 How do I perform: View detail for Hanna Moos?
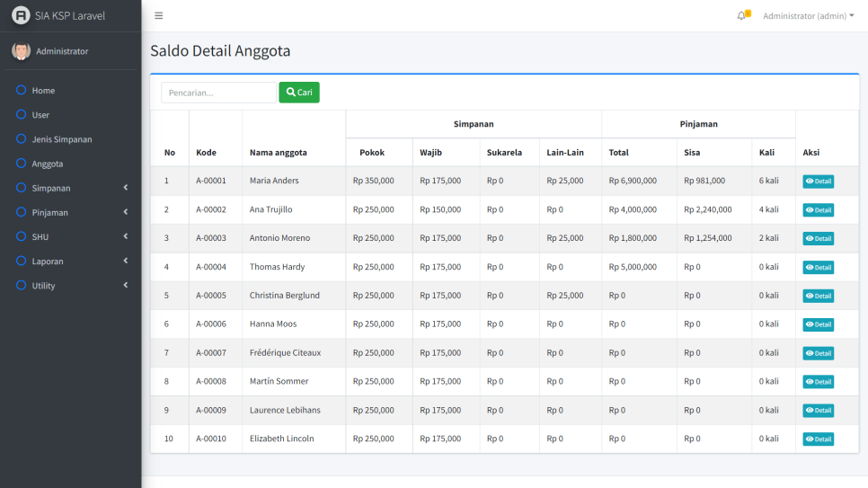tap(819, 324)
